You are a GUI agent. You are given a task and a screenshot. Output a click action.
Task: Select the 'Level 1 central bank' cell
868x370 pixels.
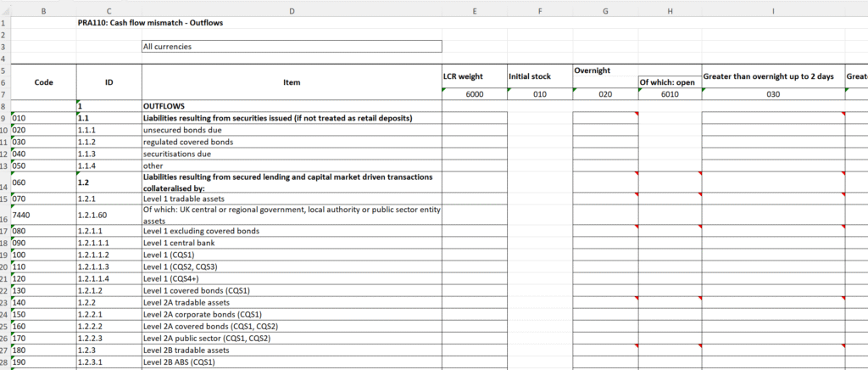[292, 243]
